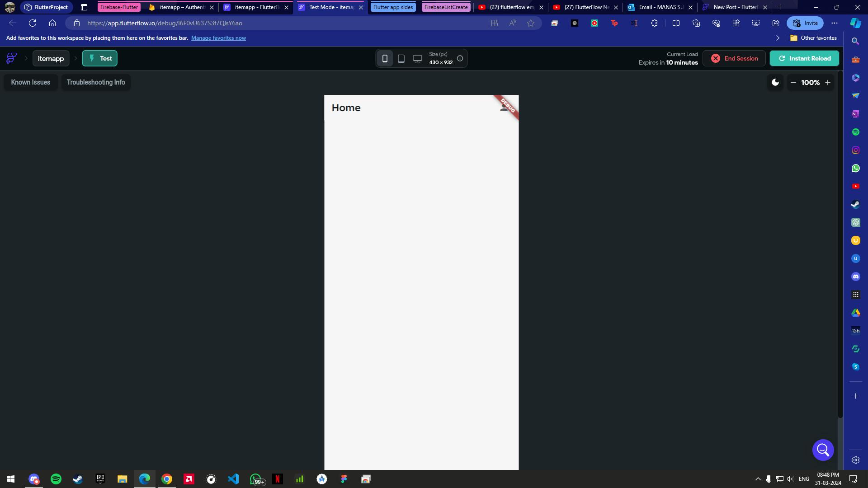
Task: Open the Share icon in toolbar
Action: click(x=776, y=23)
